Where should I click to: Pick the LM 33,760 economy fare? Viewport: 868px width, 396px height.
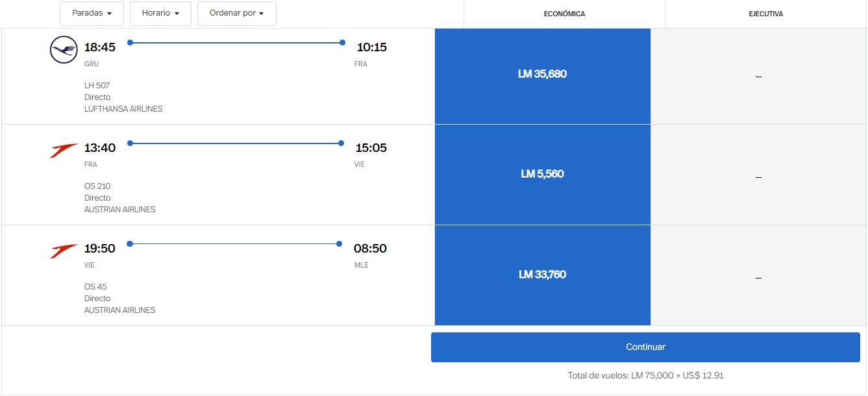(542, 275)
